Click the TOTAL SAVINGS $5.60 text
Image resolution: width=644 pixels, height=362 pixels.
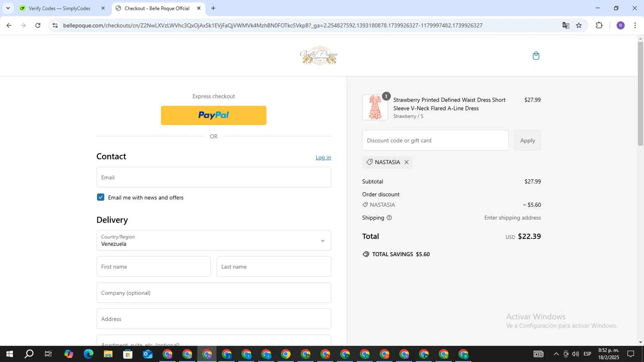click(x=401, y=254)
